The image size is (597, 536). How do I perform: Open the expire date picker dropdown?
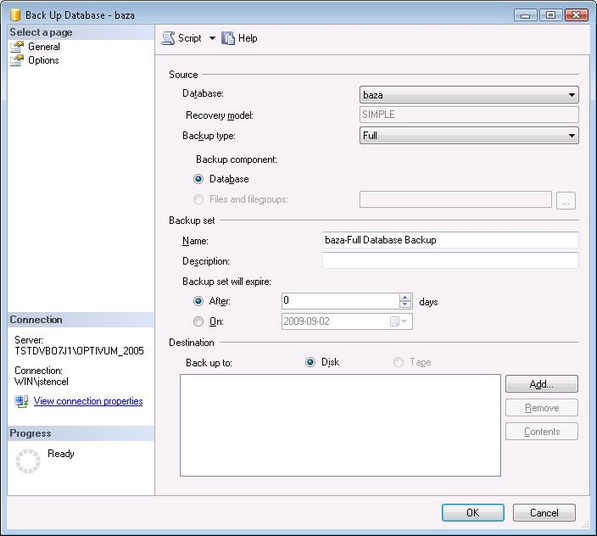[399, 322]
